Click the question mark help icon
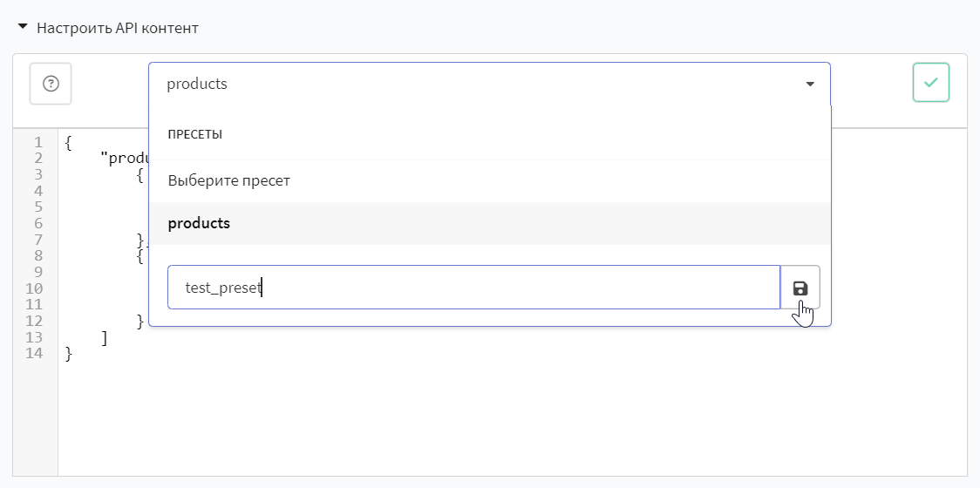This screenshot has width=980, height=488. pyautogui.click(x=51, y=83)
